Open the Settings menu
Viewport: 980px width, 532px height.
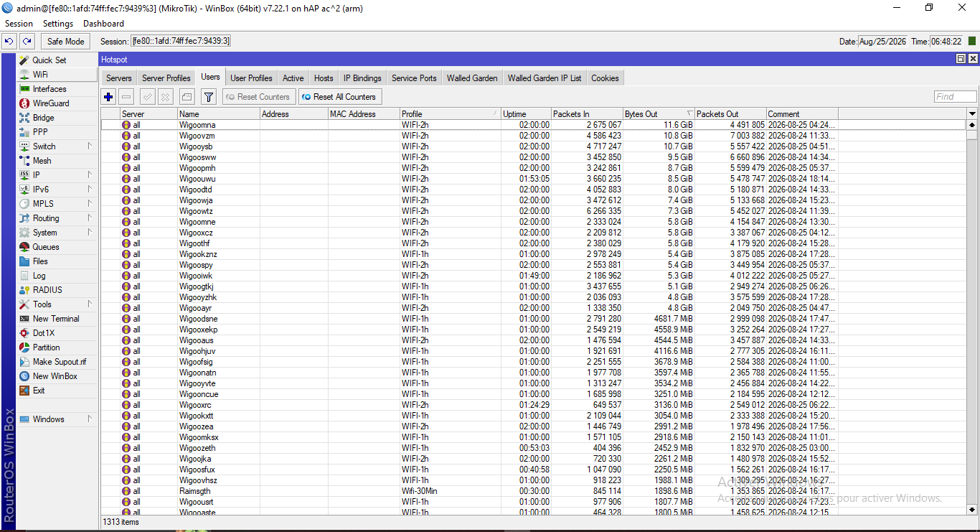(x=58, y=24)
